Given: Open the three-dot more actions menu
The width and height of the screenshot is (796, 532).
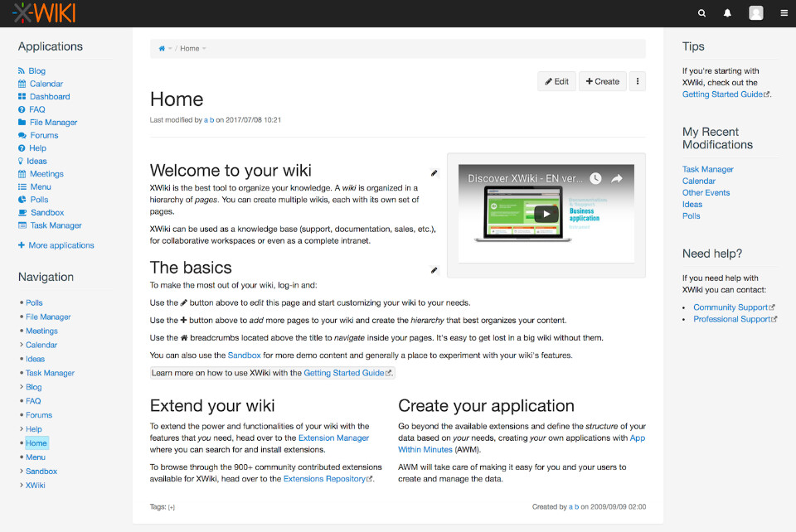Looking at the screenshot, I should pyautogui.click(x=637, y=81).
